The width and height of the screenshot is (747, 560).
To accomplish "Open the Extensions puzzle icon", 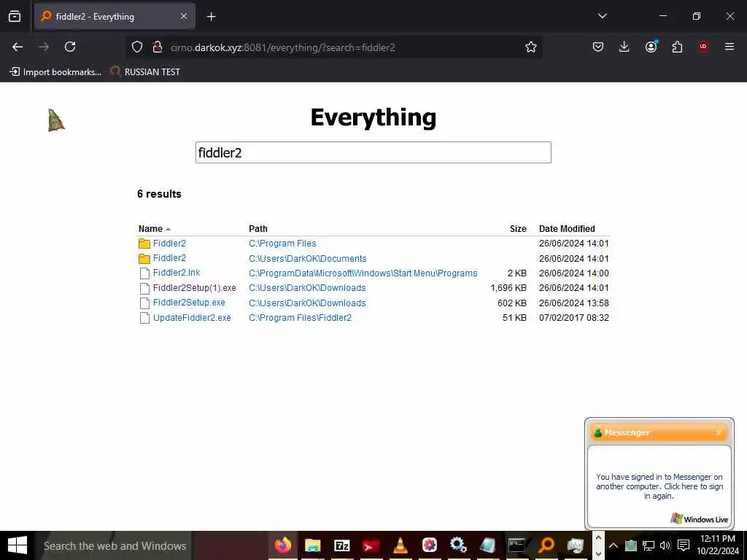I will coord(677,47).
